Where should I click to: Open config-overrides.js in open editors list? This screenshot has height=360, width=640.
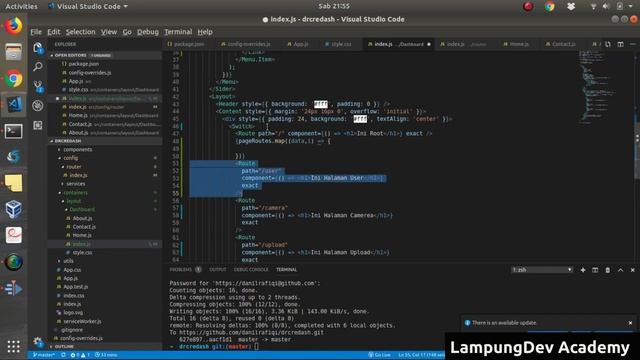pos(89,73)
